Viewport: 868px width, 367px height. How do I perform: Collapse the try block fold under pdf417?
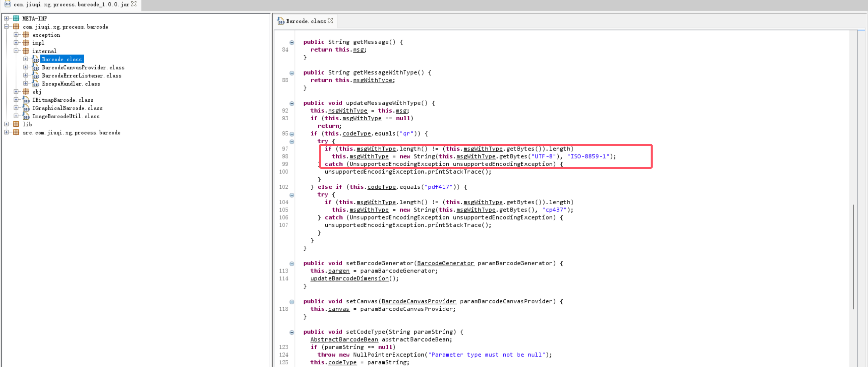coord(292,195)
